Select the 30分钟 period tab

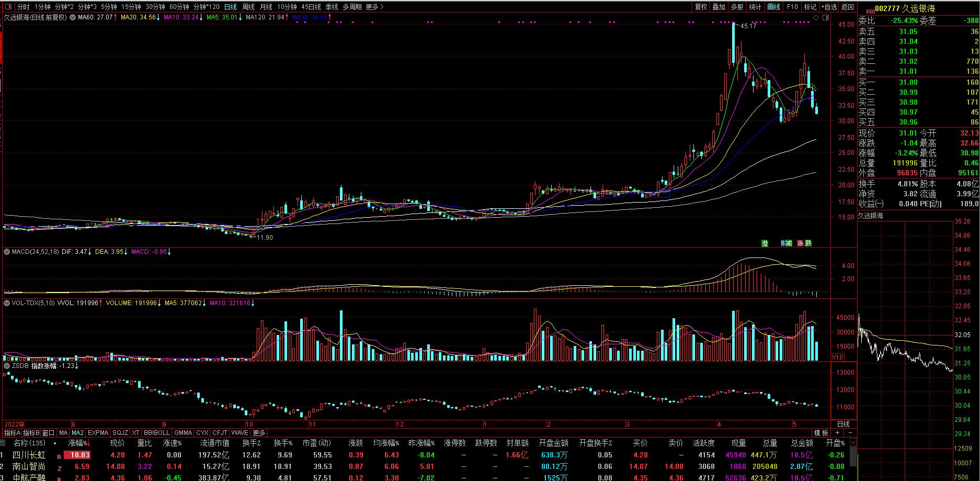click(155, 7)
